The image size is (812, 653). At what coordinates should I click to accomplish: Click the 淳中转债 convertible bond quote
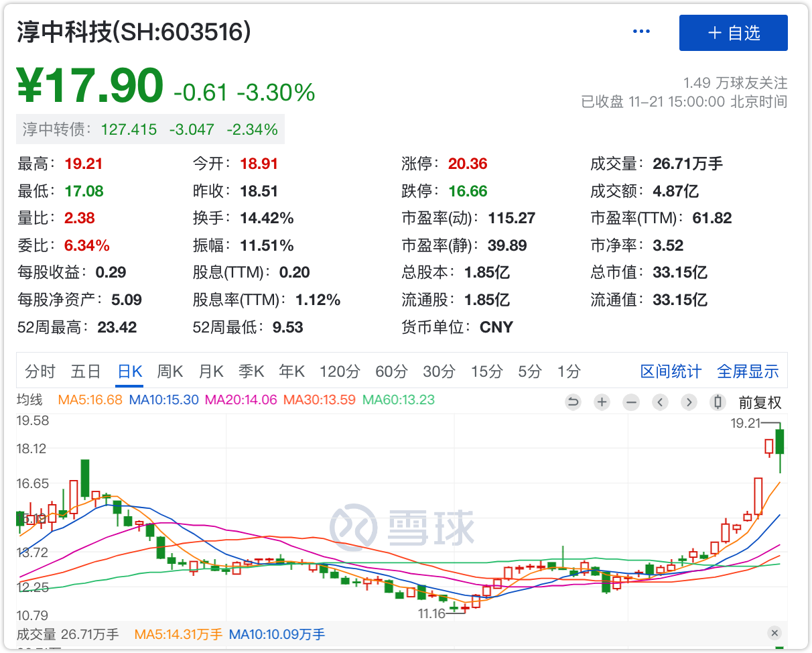(x=150, y=129)
